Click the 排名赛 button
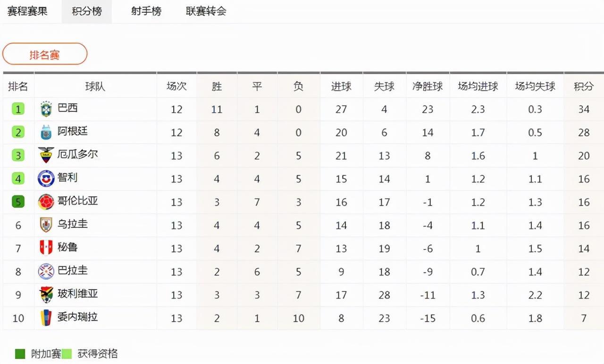This screenshot has height=364, width=604. 45,54
